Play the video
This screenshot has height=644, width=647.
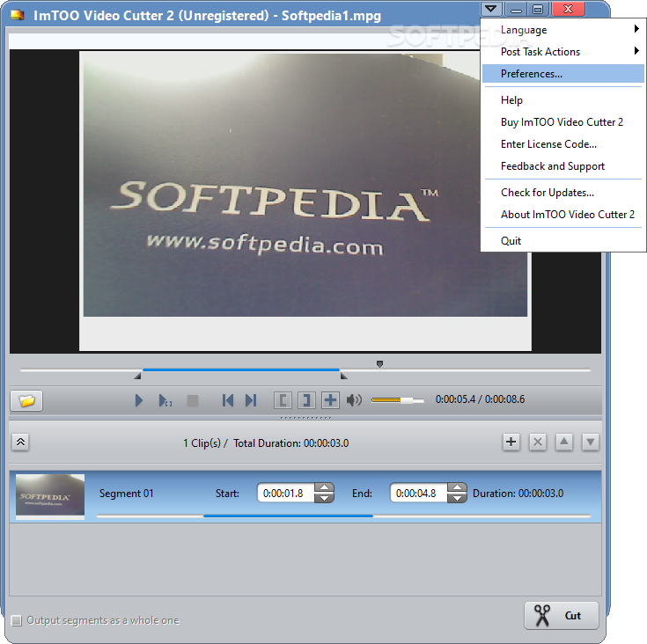[x=139, y=400]
